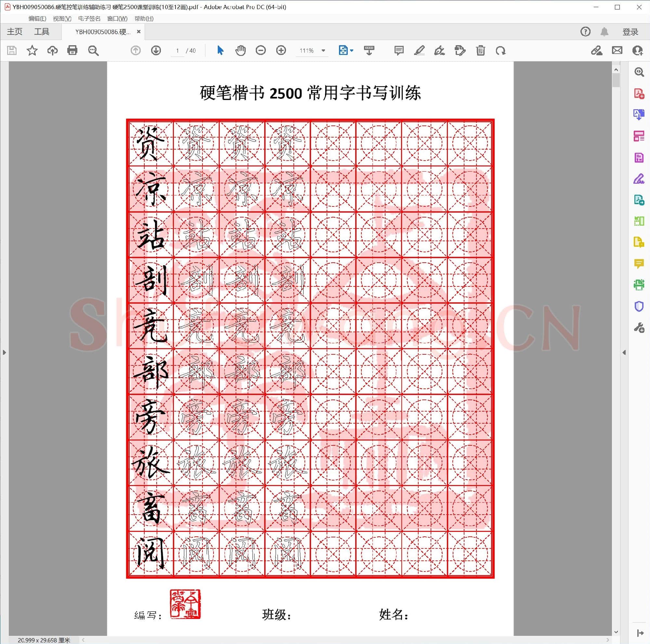Open the Stamp tool

point(460,50)
